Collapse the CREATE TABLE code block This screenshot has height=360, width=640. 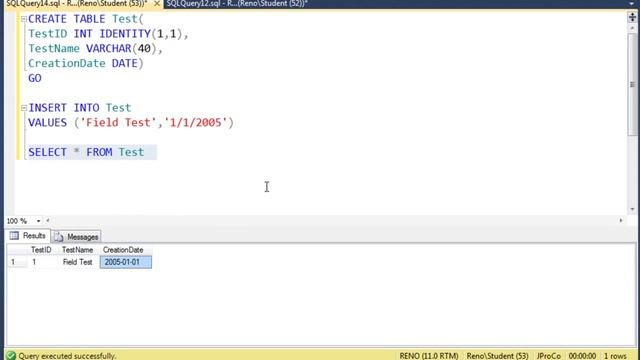(x=24, y=19)
